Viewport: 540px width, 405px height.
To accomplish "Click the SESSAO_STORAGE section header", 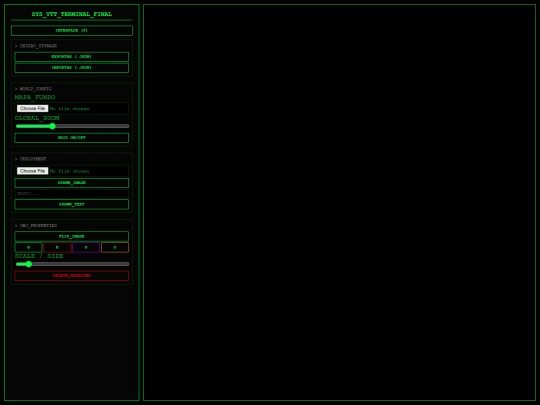I will [36, 46].
